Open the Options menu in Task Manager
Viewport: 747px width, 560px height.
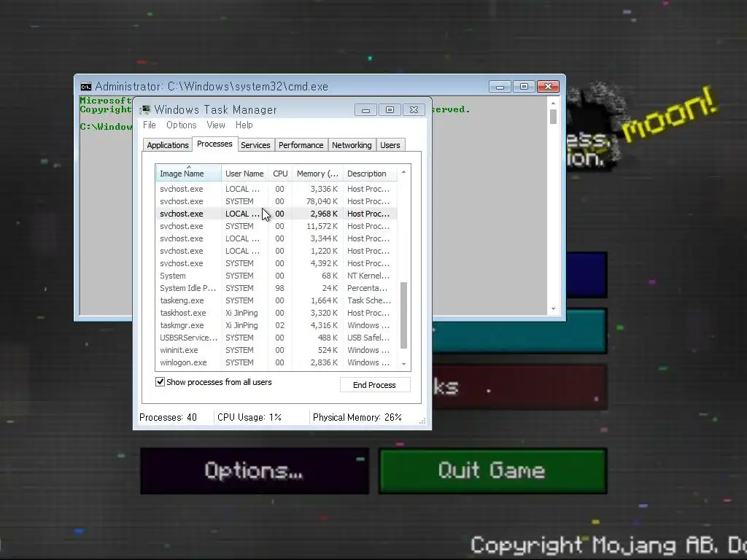coord(181,125)
